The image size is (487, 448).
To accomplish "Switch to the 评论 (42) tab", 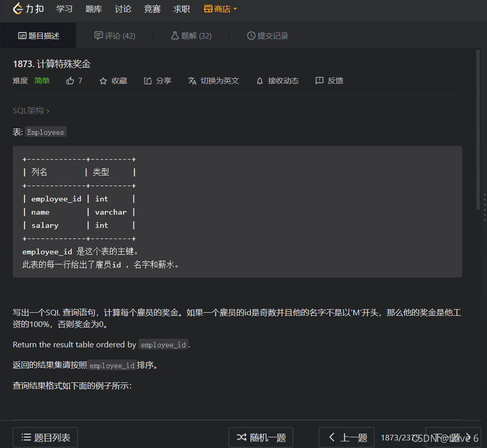I will coord(114,36).
